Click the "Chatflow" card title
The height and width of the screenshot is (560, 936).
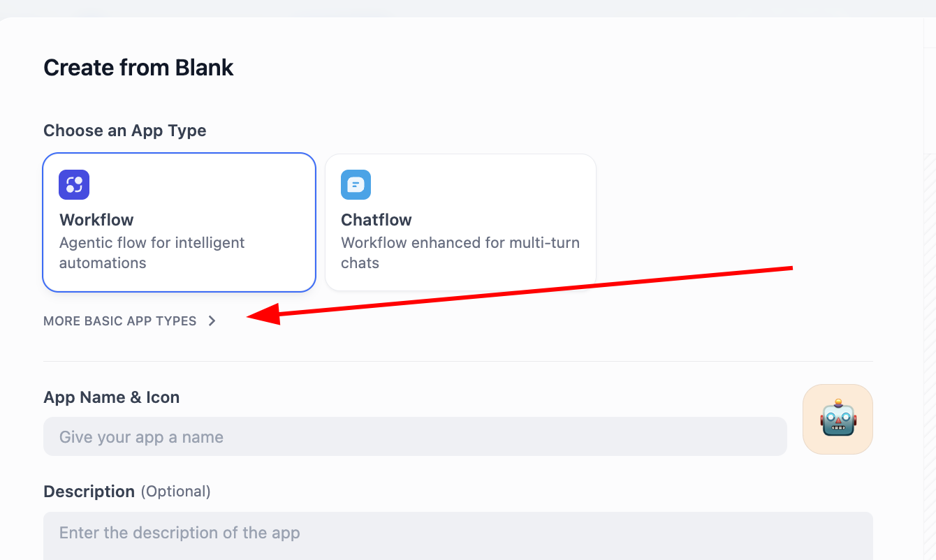376,220
